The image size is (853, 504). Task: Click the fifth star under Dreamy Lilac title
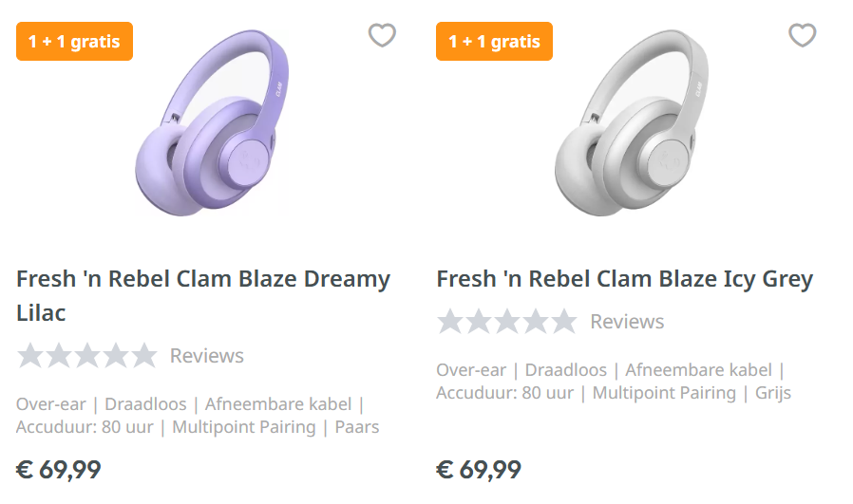[143, 356]
